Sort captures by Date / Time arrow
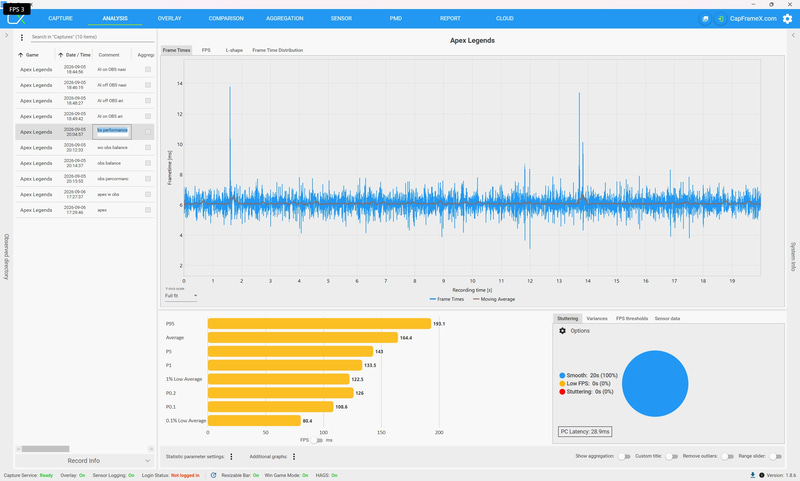 coord(60,55)
